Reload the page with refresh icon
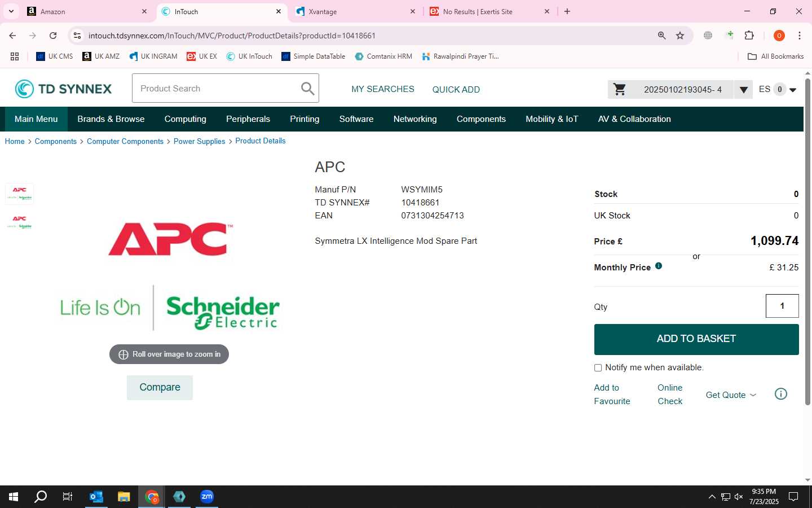The width and height of the screenshot is (812, 508). tap(53, 36)
